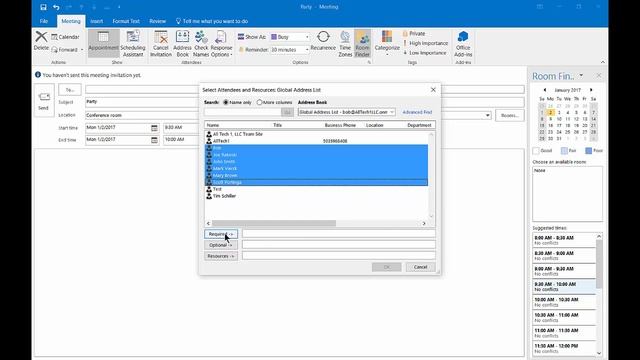Image resolution: width=640 pixels, height=360 pixels.
Task: Open the Room Finder pane options dropdown
Action: click(581, 76)
